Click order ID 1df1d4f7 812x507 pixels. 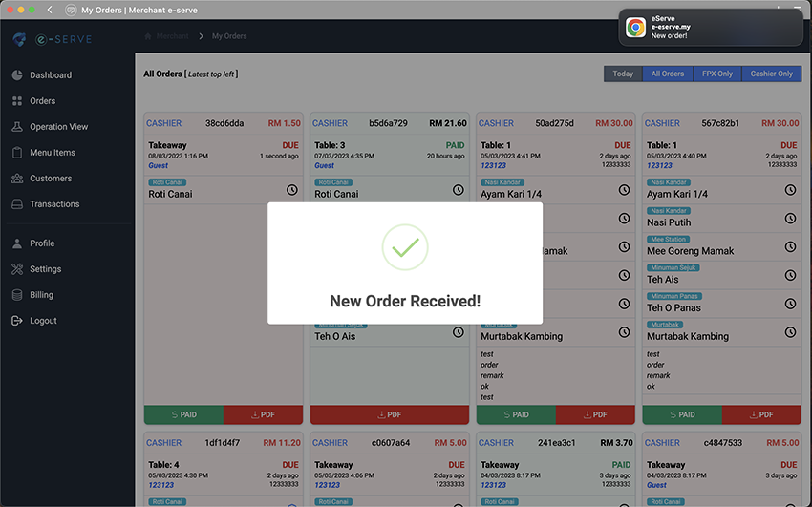pyautogui.click(x=223, y=443)
